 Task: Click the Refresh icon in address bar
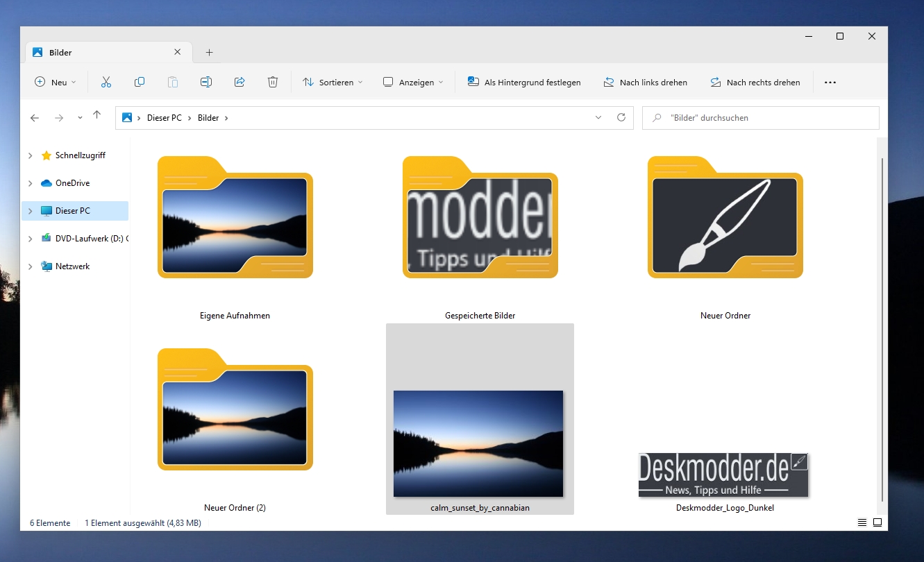[x=621, y=118]
